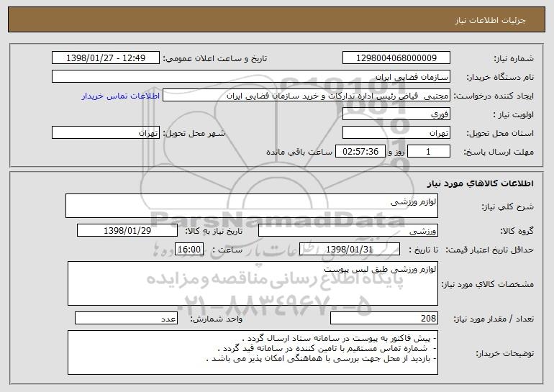Select the priority field showing فوري
Screen dimensions: 554x392
coord(396,114)
